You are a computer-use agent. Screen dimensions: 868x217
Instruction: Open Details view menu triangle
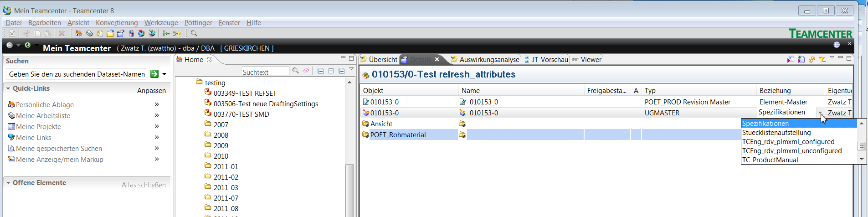(832, 57)
